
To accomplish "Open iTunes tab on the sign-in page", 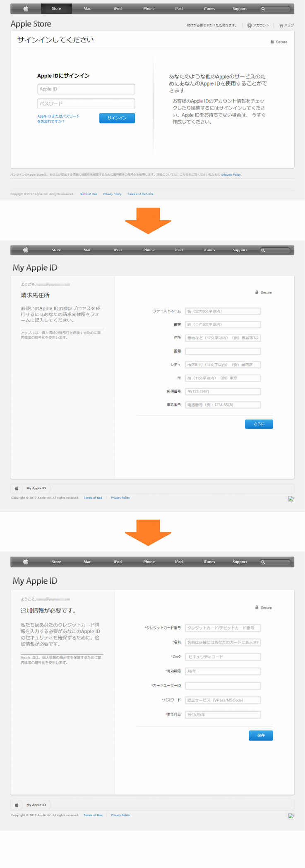I will (209, 9).
